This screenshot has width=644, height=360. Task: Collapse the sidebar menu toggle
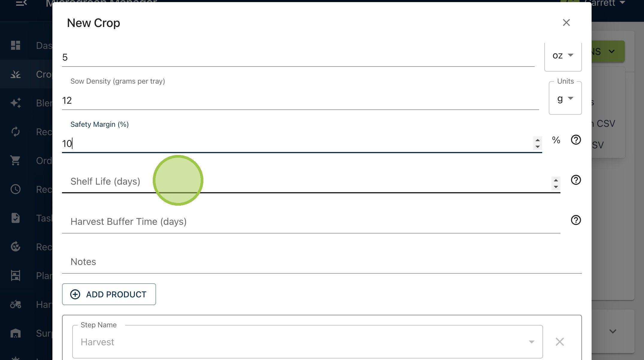[21, 3]
